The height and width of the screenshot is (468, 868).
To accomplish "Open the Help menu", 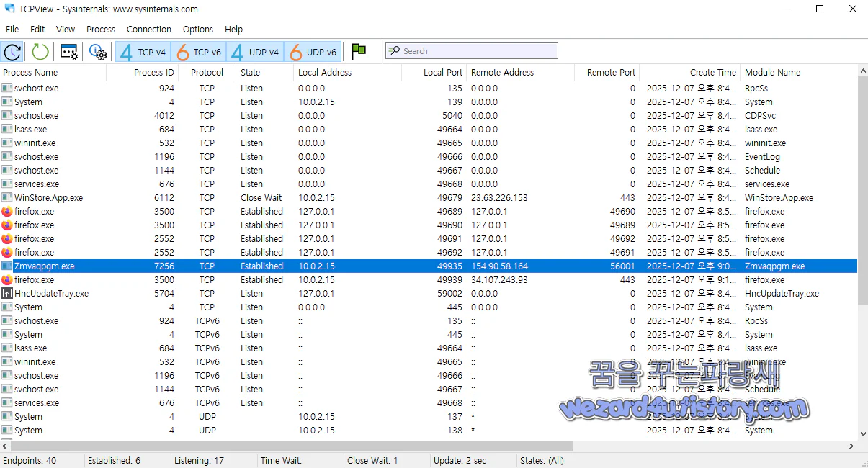I will 233,29.
